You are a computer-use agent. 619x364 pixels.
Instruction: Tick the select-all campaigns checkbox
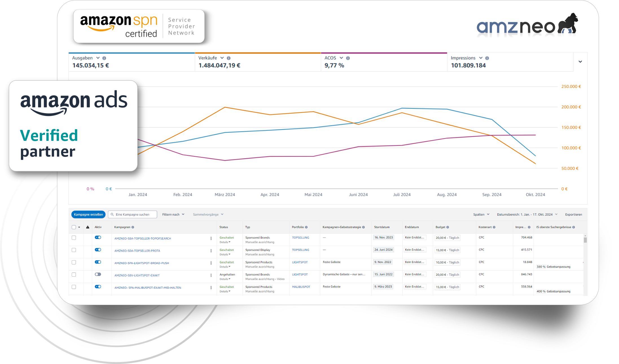[74, 227]
